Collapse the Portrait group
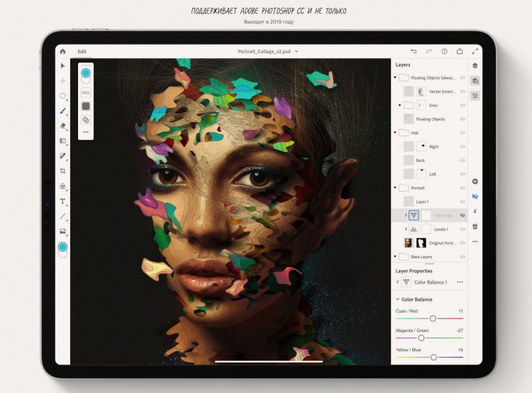 (395, 188)
